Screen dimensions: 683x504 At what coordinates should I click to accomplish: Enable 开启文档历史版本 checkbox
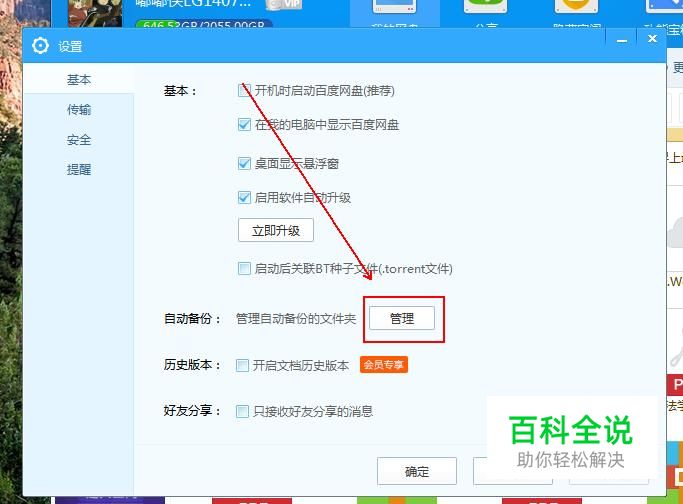(242, 365)
